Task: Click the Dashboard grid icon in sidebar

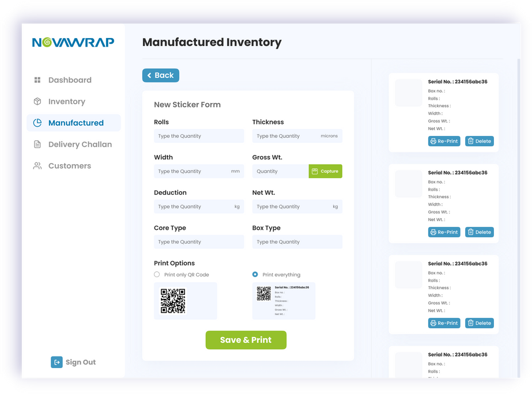Action: [x=37, y=80]
